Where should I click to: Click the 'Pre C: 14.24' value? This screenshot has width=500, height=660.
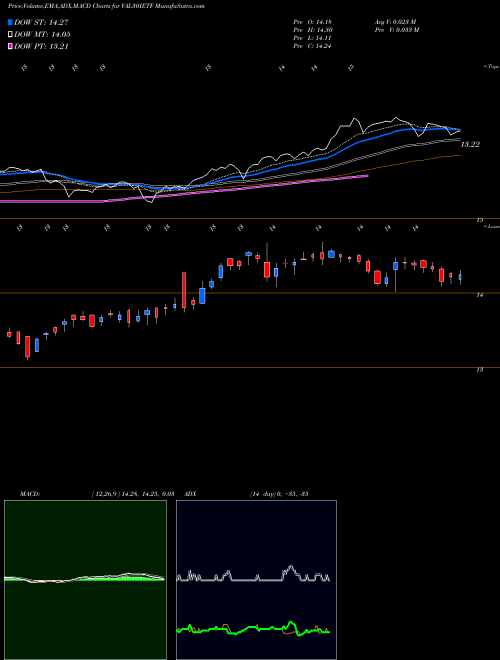coord(312,46)
